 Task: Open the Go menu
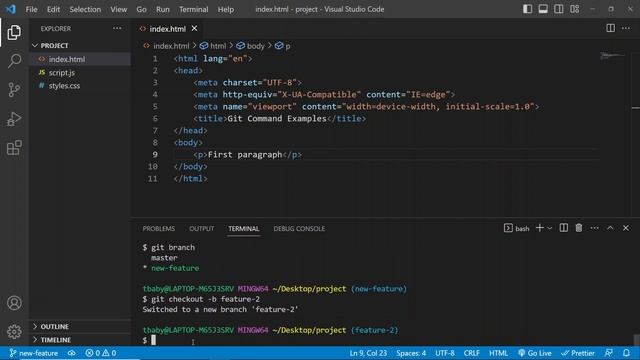(141, 9)
